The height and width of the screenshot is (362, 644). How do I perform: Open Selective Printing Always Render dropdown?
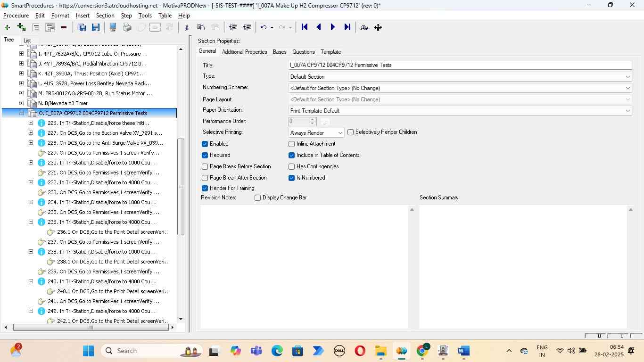[x=316, y=133]
